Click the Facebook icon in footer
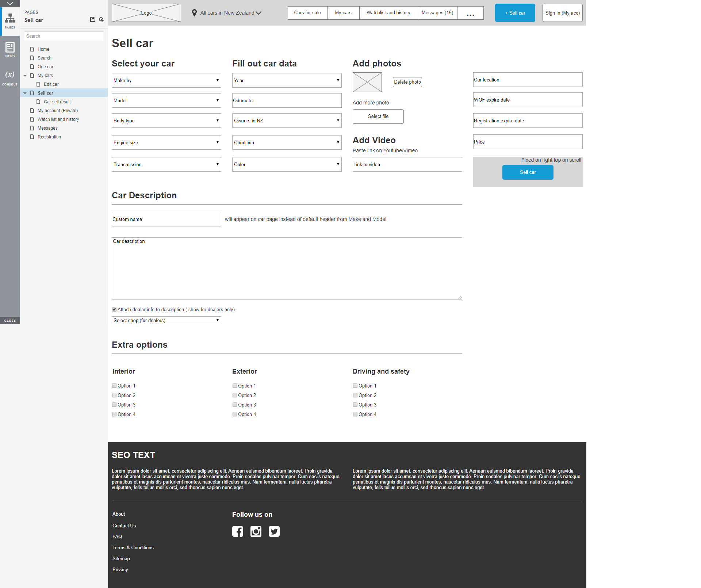This screenshot has width=701, height=588. click(238, 531)
